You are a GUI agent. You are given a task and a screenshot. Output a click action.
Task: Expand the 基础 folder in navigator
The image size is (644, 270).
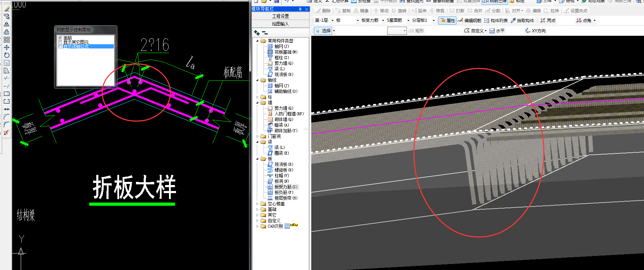click(258, 209)
